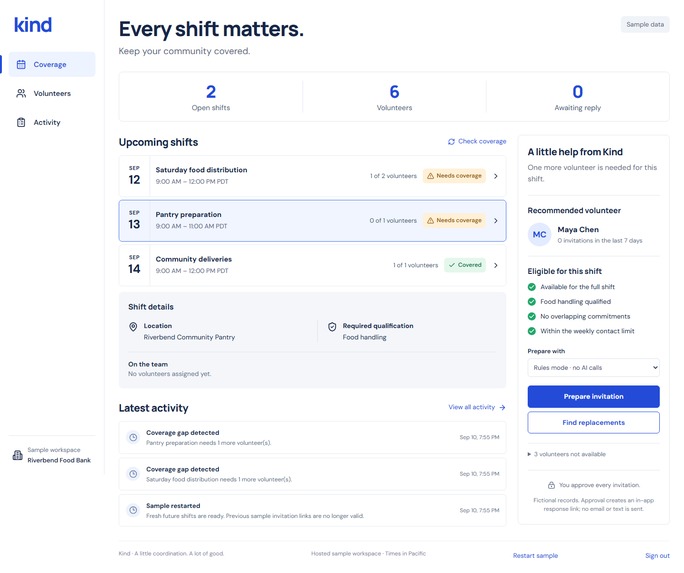The height and width of the screenshot is (573, 684).
Task: Click the Location pin icon
Action: [x=133, y=327]
